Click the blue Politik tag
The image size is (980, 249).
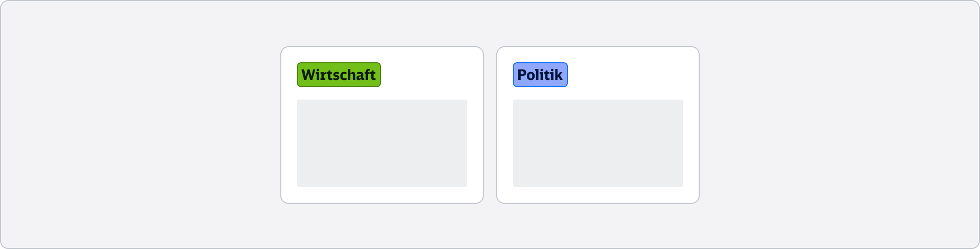[x=540, y=75]
